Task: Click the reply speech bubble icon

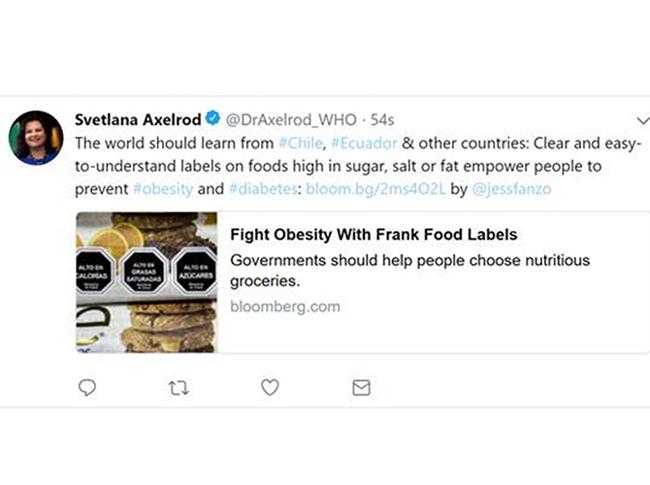Action: pos(87,387)
